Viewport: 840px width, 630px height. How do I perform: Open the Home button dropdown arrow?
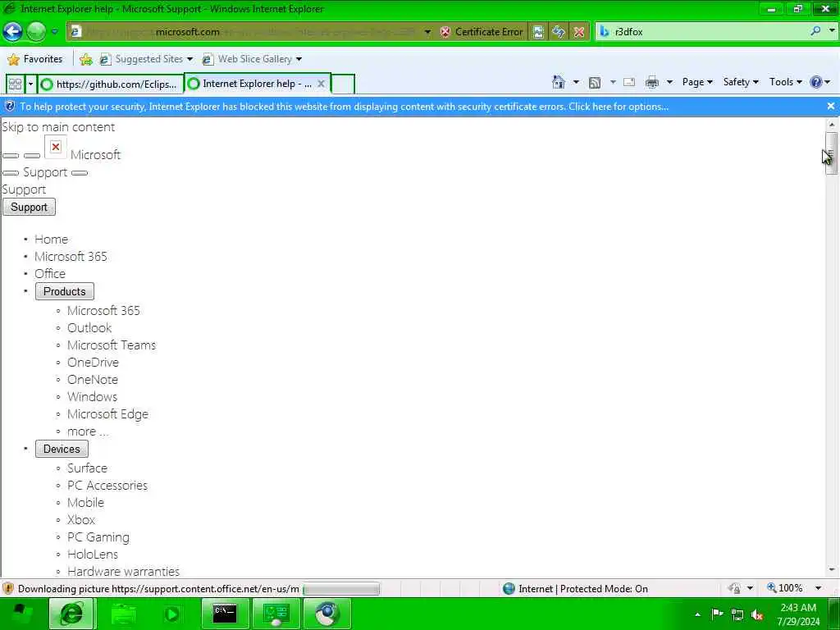pos(576,82)
